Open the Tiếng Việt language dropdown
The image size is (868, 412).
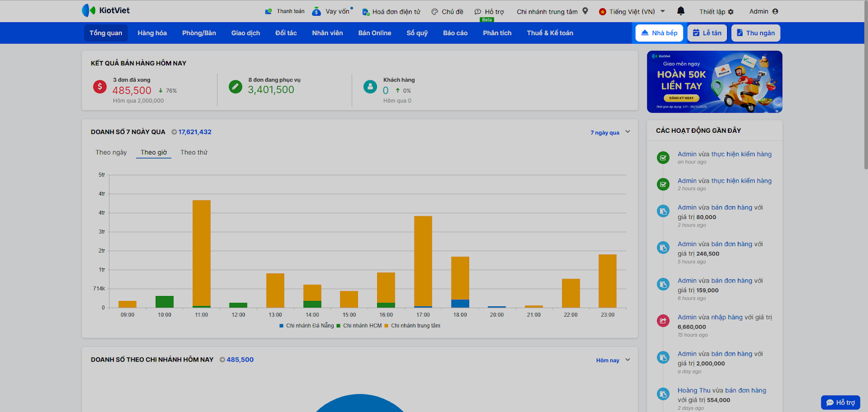631,11
